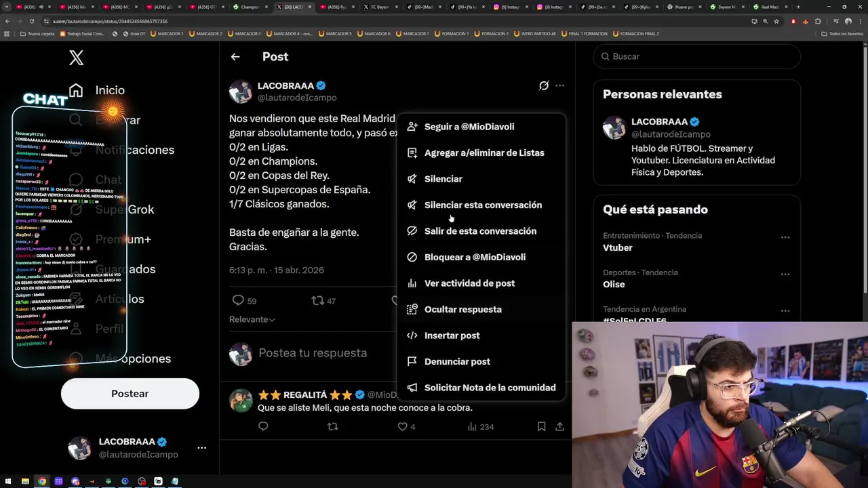Open Notificaciones in the sidebar

tap(135, 150)
